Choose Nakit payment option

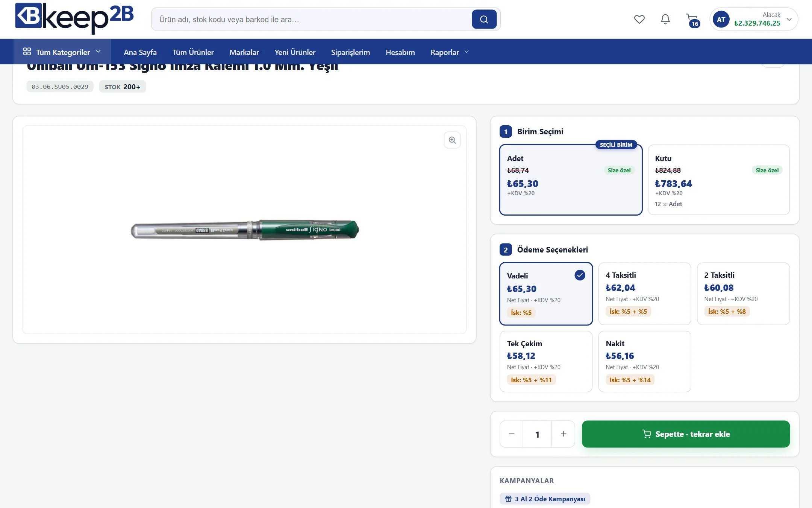pos(644,361)
